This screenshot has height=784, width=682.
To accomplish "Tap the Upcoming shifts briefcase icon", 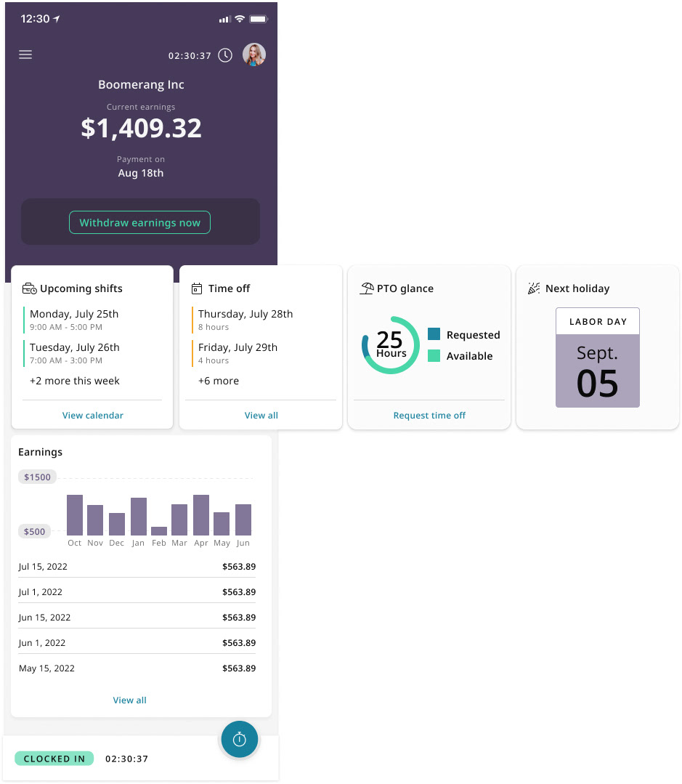I will 30,288.
